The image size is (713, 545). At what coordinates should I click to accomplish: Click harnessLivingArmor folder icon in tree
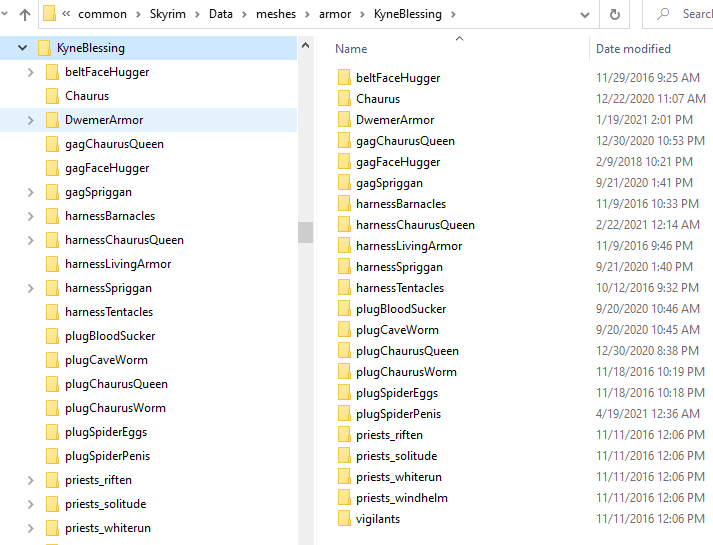pos(52,264)
